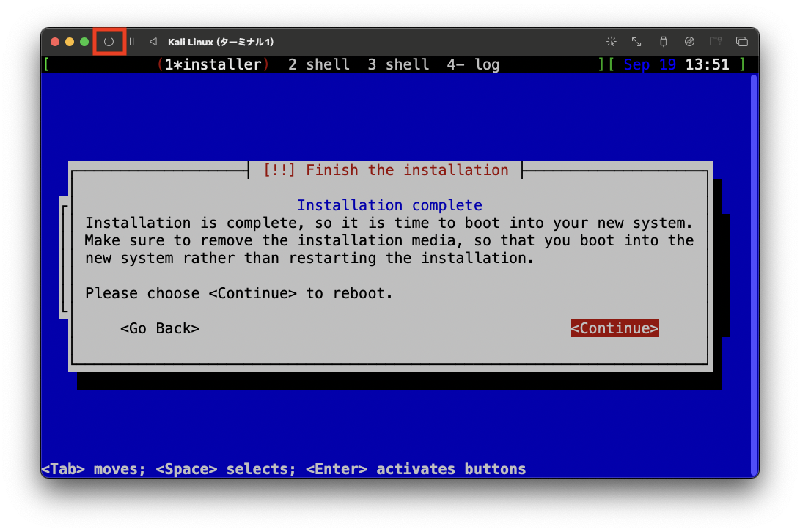The height and width of the screenshot is (532, 800).
Task: Shut down the VM with the power icon
Action: [x=108, y=42]
